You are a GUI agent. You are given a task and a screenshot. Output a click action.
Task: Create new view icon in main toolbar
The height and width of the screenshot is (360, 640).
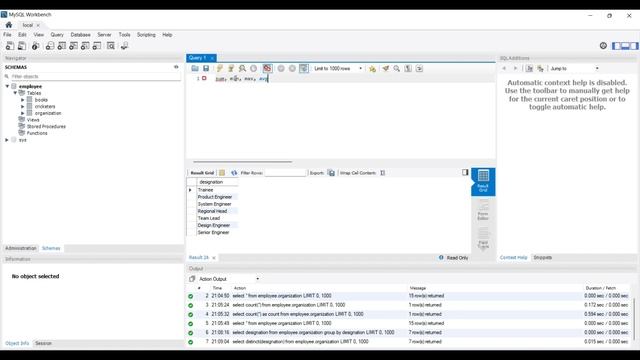click(x=73, y=46)
